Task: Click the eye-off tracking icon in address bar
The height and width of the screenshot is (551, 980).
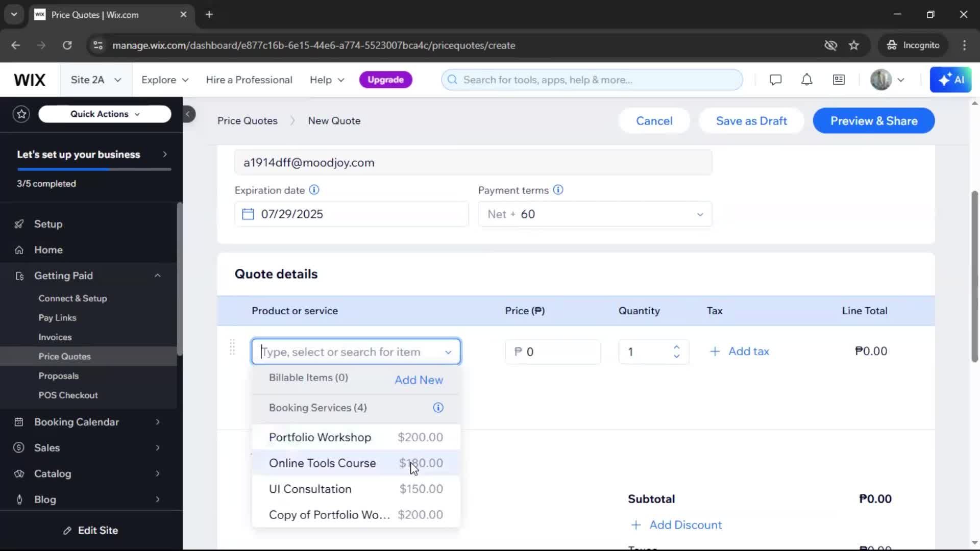Action: coord(830,45)
